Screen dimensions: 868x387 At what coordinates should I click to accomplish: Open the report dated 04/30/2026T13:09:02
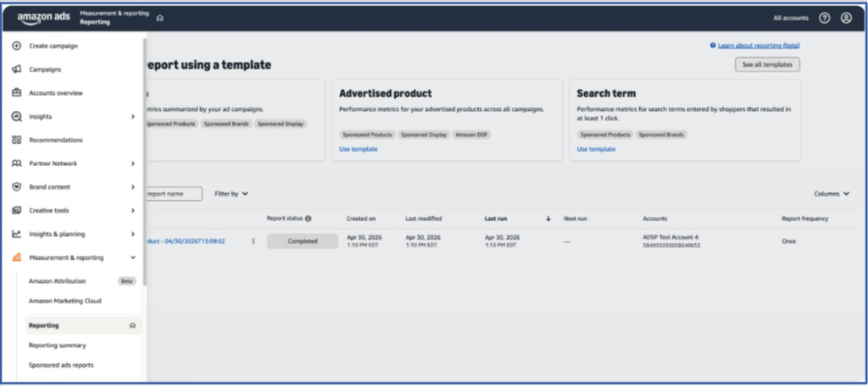tap(185, 241)
